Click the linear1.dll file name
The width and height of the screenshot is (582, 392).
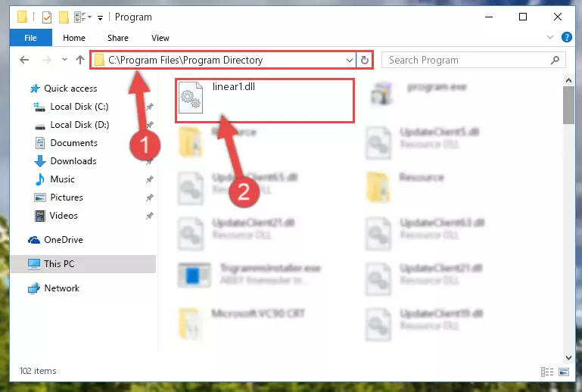(x=233, y=86)
